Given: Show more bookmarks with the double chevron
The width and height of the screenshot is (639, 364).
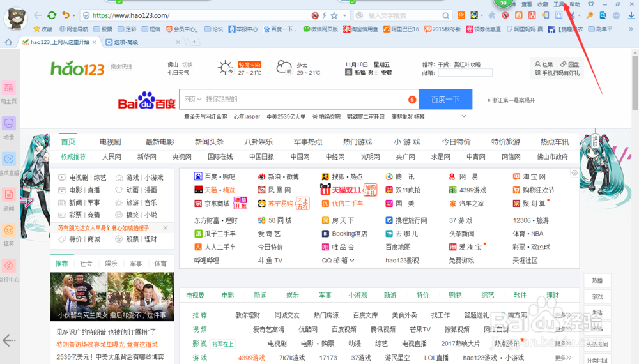Looking at the screenshot, I should [631, 29].
